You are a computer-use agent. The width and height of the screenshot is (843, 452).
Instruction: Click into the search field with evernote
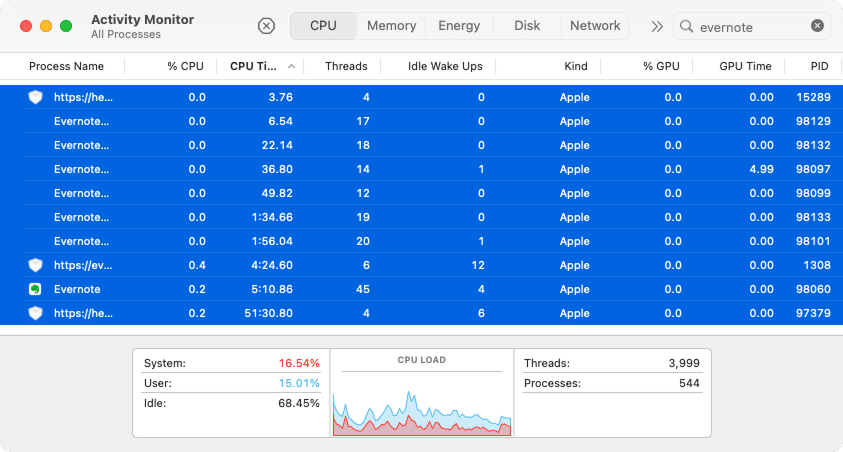click(752, 26)
